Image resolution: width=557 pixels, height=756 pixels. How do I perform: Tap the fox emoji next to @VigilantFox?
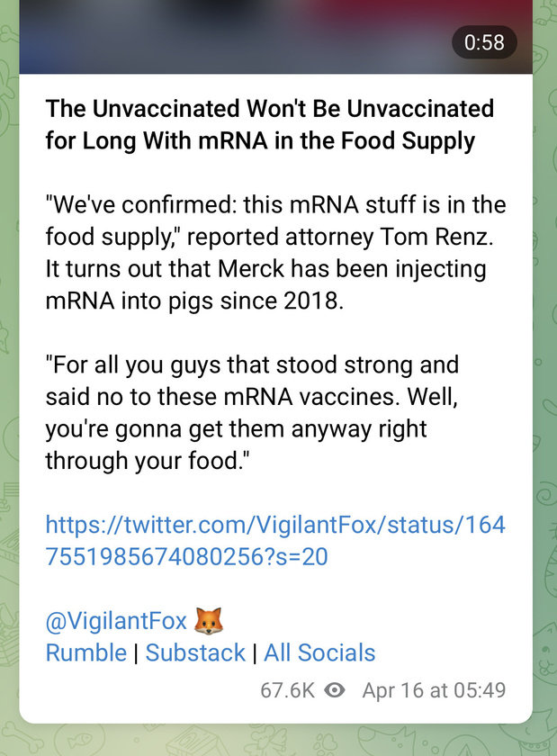pyautogui.click(x=209, y=621)
